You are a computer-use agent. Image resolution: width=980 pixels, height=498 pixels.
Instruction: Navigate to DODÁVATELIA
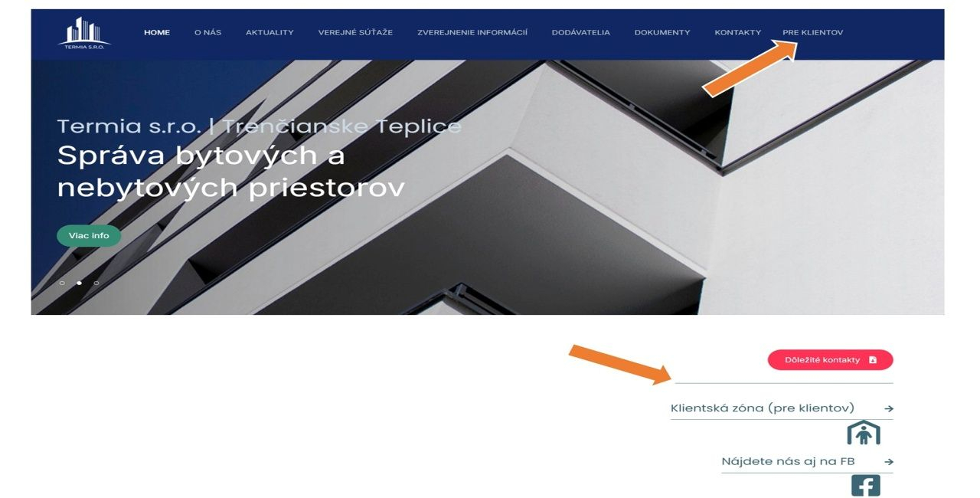[x=580, y=33]
